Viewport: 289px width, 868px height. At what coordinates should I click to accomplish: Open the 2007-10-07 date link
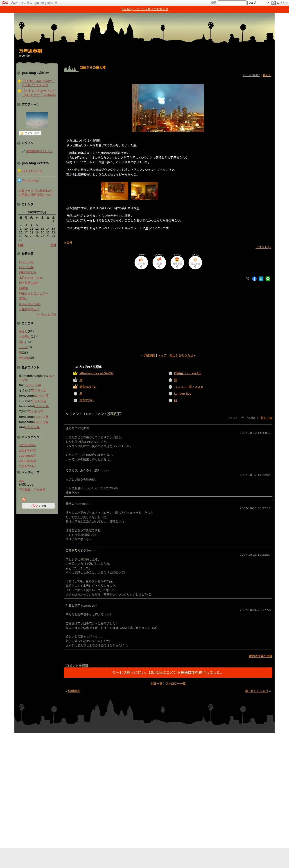tap(251, 75)
